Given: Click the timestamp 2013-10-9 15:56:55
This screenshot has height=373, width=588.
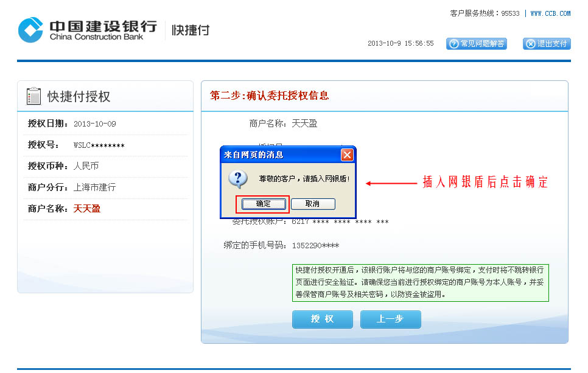Looking at the screenshot, I should [x=401, y=43].
